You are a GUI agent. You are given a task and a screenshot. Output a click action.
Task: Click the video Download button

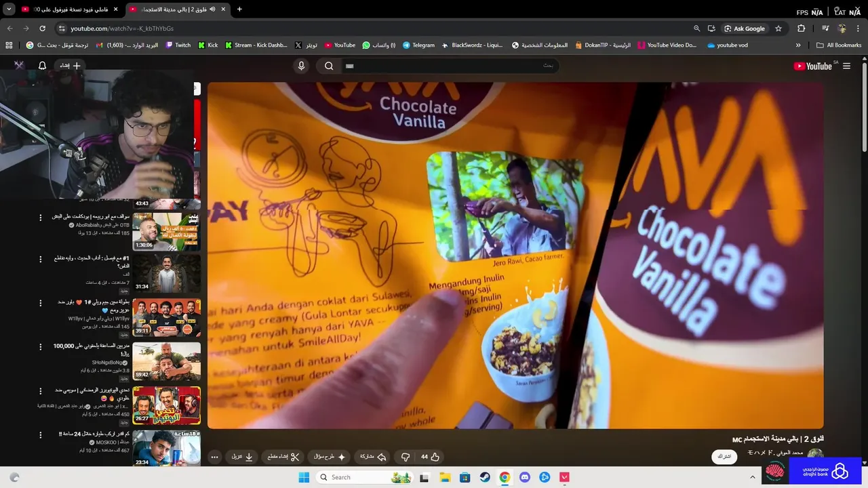(x=242, y=457)
